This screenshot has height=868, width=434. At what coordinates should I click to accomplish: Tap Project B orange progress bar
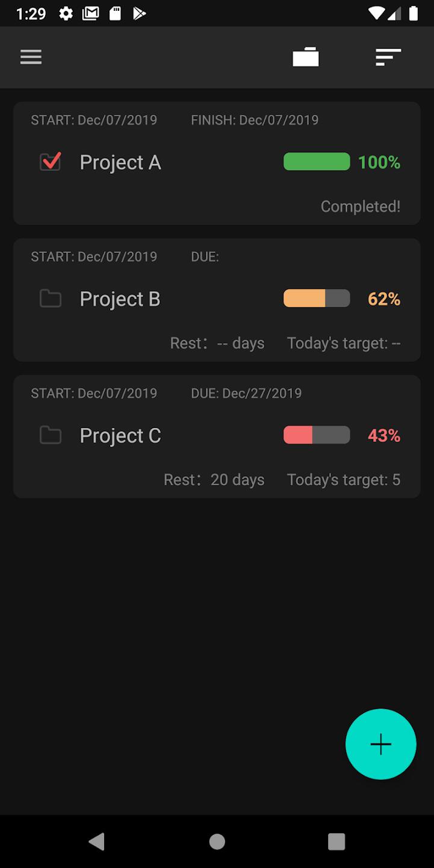(x=317, y=299)
